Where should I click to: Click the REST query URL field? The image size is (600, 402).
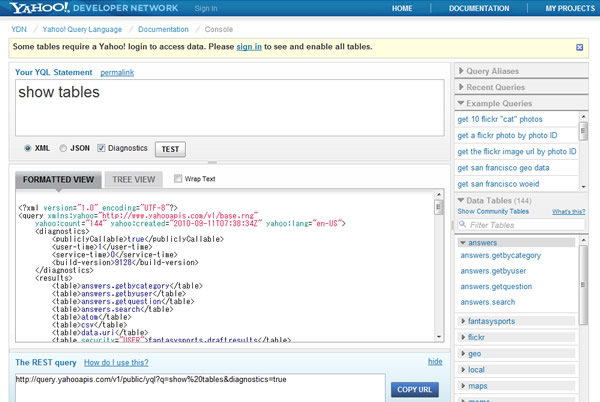(200, 388)
